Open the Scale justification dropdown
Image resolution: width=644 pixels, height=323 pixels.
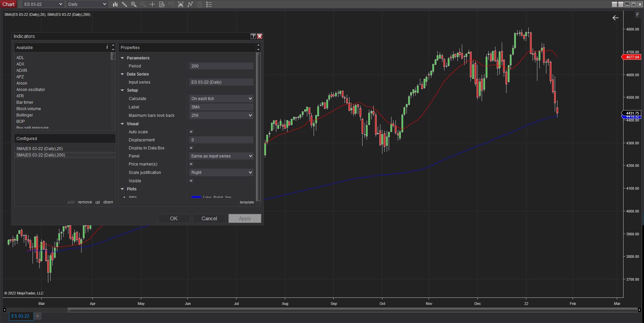[221, 173]
